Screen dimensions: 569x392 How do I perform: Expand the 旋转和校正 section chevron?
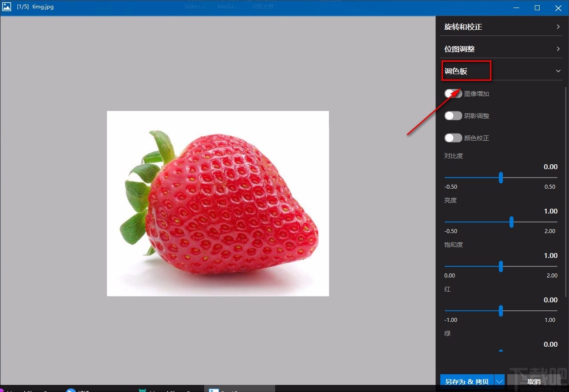point(558,27)
